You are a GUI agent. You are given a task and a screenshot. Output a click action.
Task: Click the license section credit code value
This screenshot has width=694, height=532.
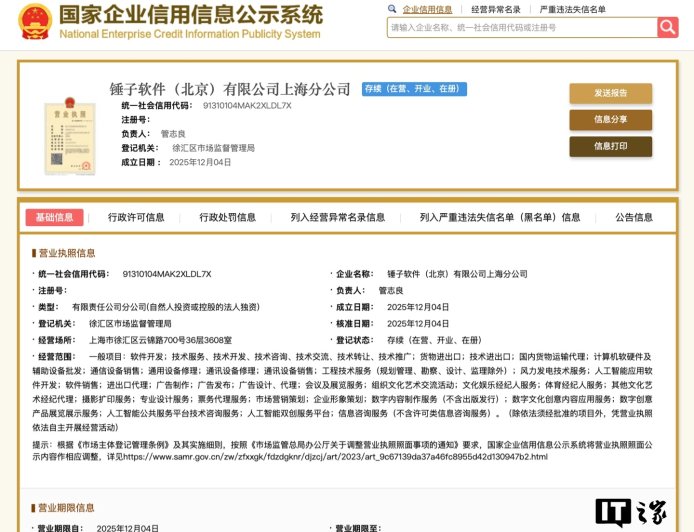(x=167, y=274)
